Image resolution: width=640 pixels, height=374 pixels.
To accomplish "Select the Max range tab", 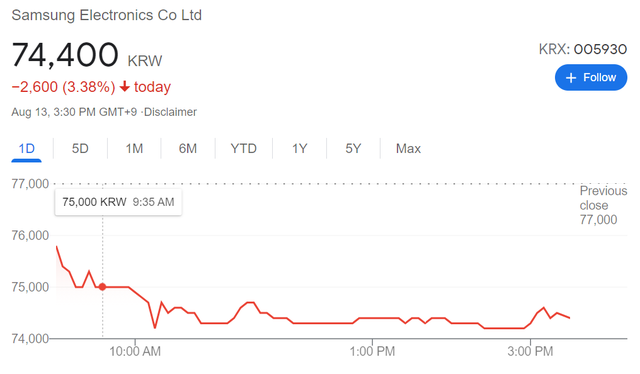I will coord(408,149).
